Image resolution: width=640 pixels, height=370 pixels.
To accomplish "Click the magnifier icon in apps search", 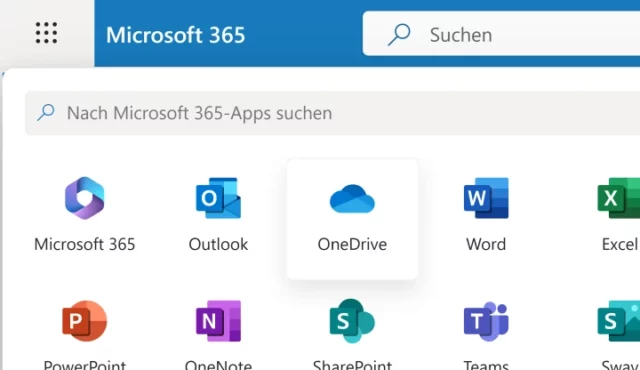I will tap(46, 113).
